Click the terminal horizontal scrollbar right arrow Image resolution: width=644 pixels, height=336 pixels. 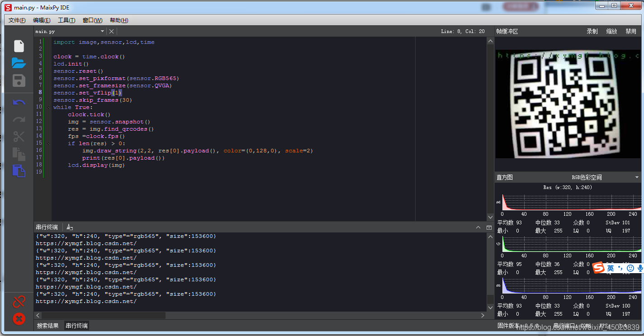click(483, 315)
